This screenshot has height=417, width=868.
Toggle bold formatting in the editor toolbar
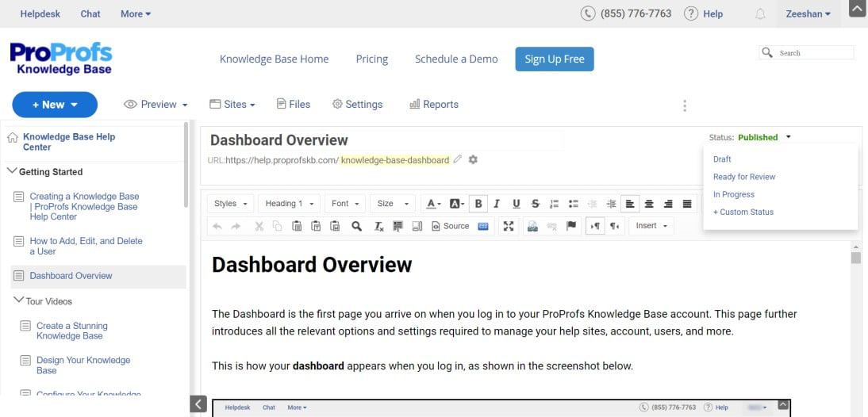pyautogui.click(x=478, y=204)
